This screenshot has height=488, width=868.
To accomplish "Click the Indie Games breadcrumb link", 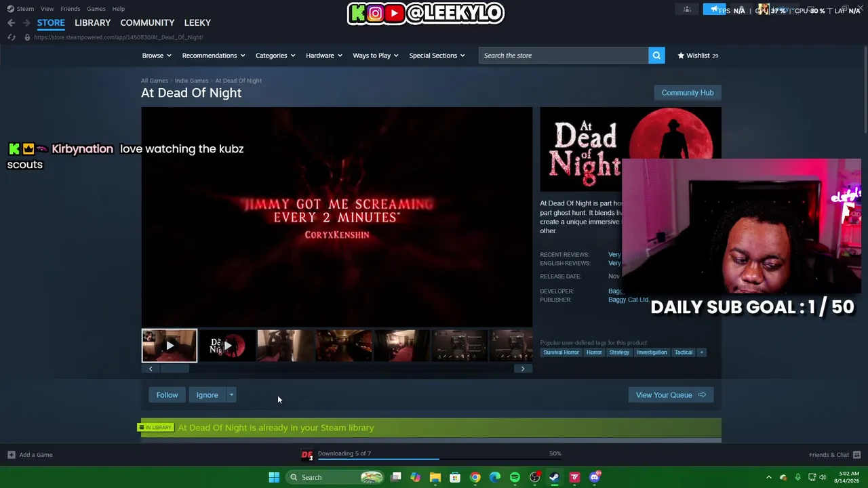I will [191, 81].
